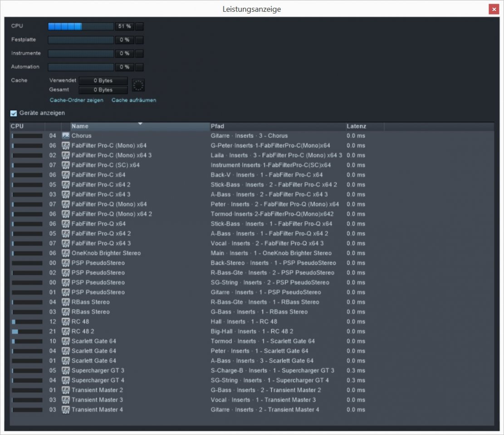Click the Festplatte usage meter bar

(x=81, y=40)
